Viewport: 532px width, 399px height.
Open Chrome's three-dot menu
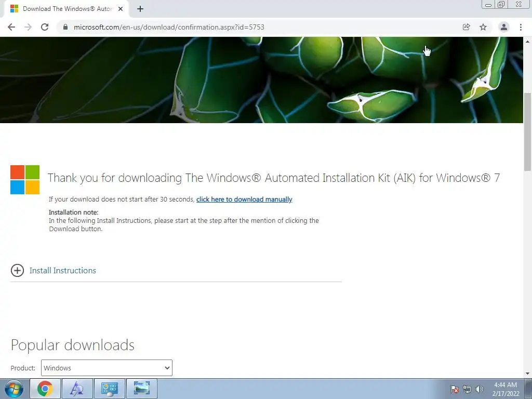521,27
